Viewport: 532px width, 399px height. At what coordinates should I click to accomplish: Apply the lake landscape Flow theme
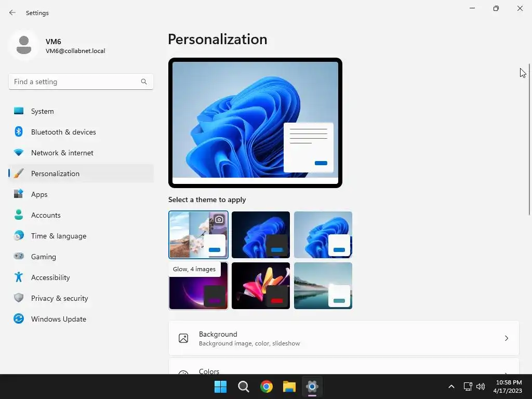point(323,286)
